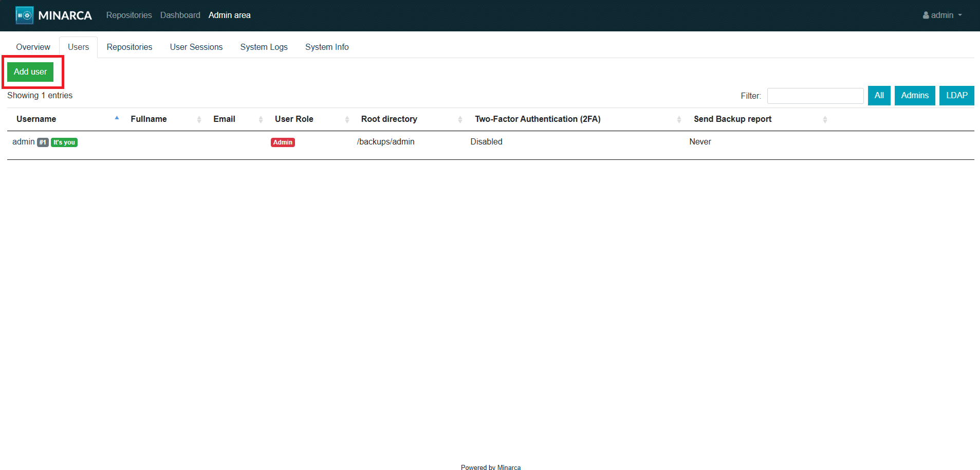This screenshot has height=470, width=980.
Task: Sort by User Role column arrows
Action: pyautogui.click(x=347, y=119)
